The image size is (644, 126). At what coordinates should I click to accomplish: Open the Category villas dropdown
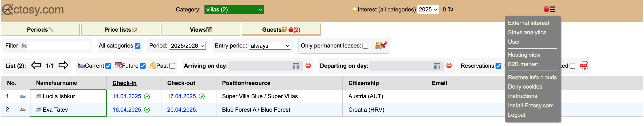234,9
